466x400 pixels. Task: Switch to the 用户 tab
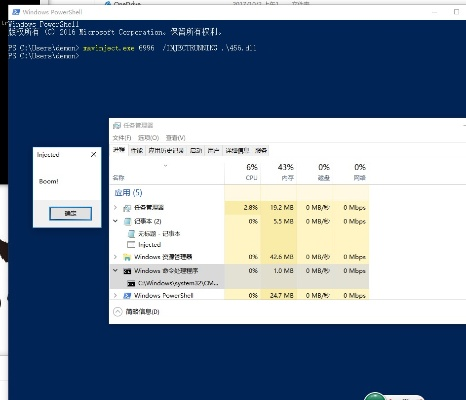(213, 151)
